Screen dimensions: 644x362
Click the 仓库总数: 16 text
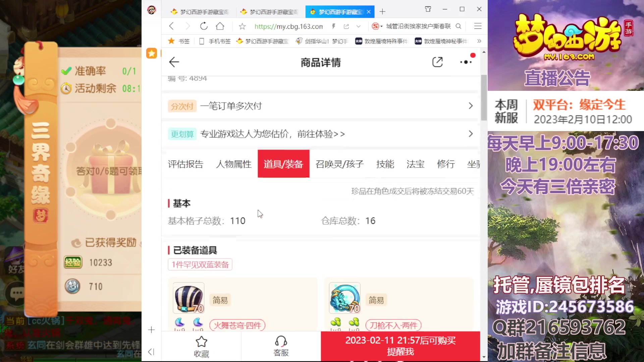click(x=348, y=221)
